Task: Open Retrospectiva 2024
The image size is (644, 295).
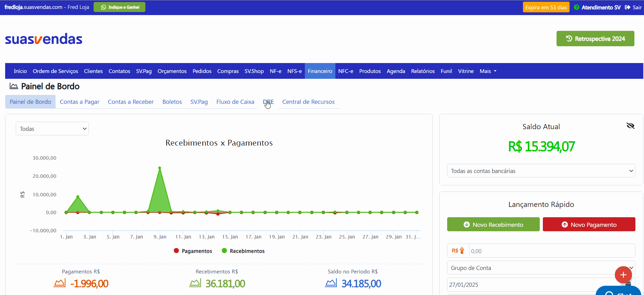Action: pyautogui.click(x=595, y=39)
